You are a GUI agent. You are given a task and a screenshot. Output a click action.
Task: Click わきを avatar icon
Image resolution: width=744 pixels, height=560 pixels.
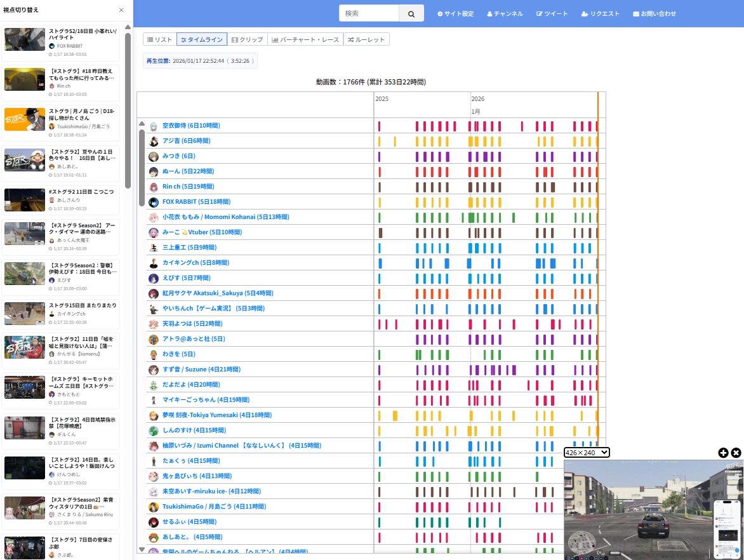point(153,354)
